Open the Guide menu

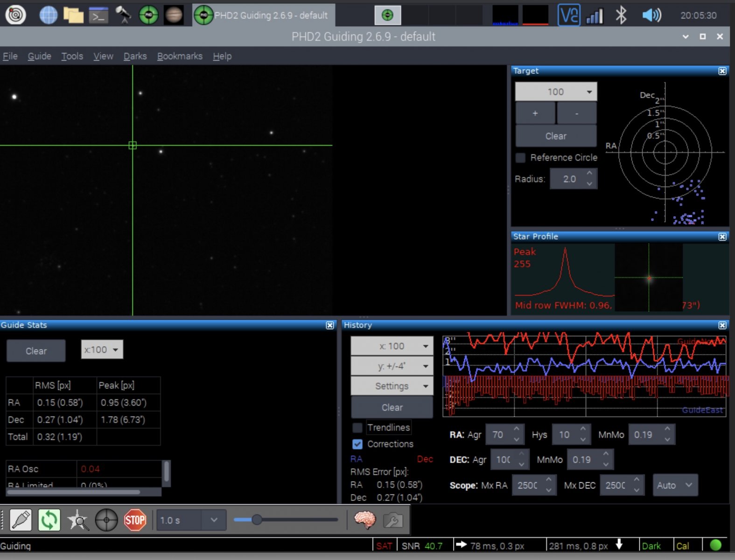click(39, 56)
